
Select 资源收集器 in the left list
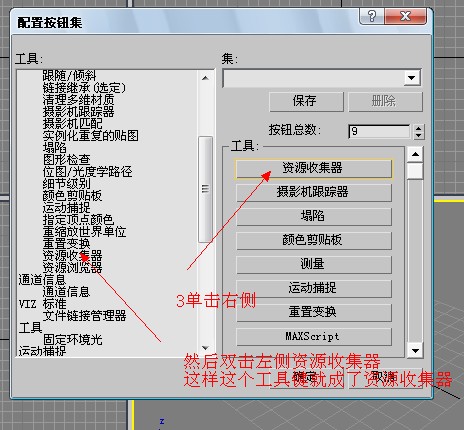(x=72, y=255)
